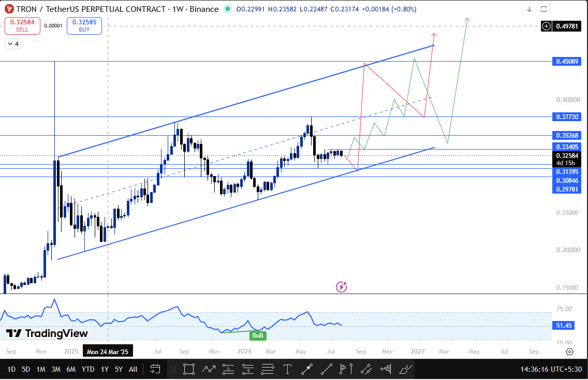
Task: Select the Arrow line tool
Action: click(307, 369)
